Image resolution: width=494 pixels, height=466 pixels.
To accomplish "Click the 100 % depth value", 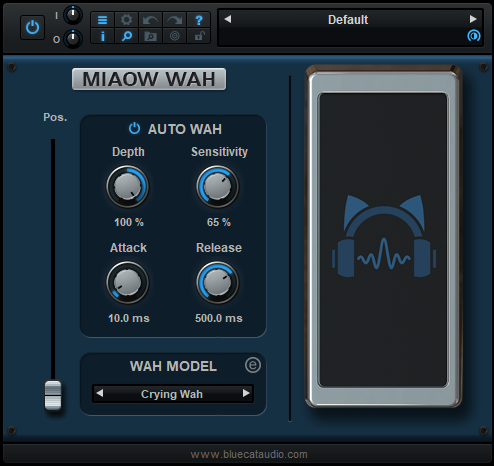I will tap(129, 222).
